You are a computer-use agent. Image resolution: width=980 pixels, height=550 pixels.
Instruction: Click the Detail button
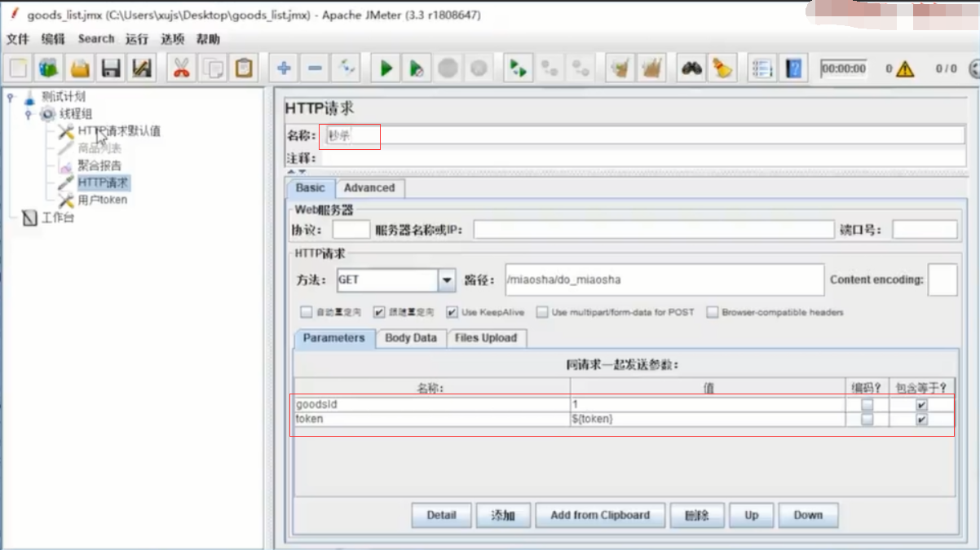441,515
